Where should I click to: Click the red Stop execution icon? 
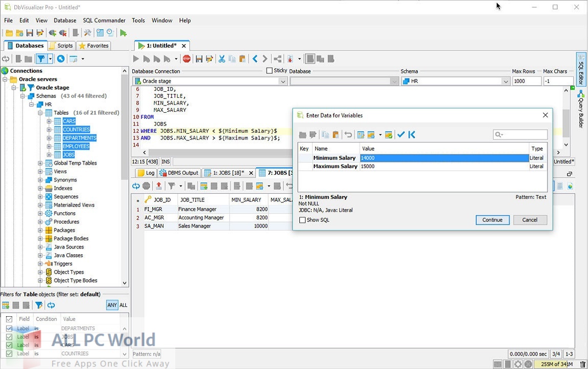pyautogui.click(x=187, y=58)
